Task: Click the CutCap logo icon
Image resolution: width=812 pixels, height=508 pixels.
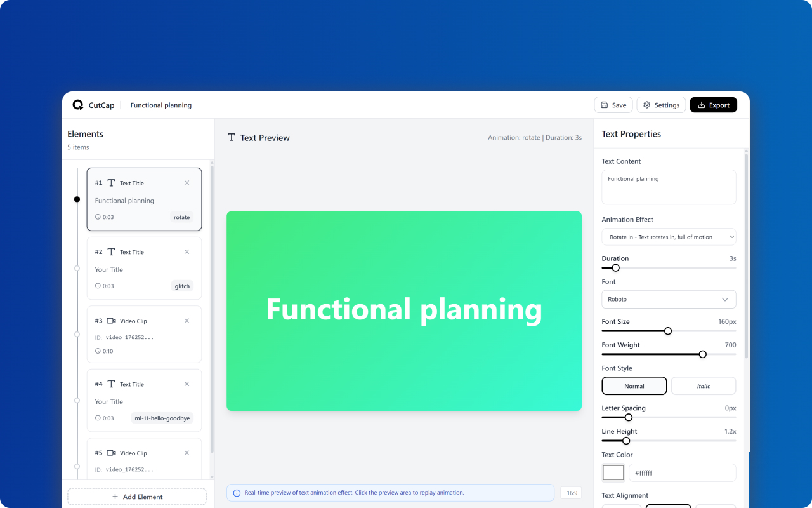Action: coord(77,104)
